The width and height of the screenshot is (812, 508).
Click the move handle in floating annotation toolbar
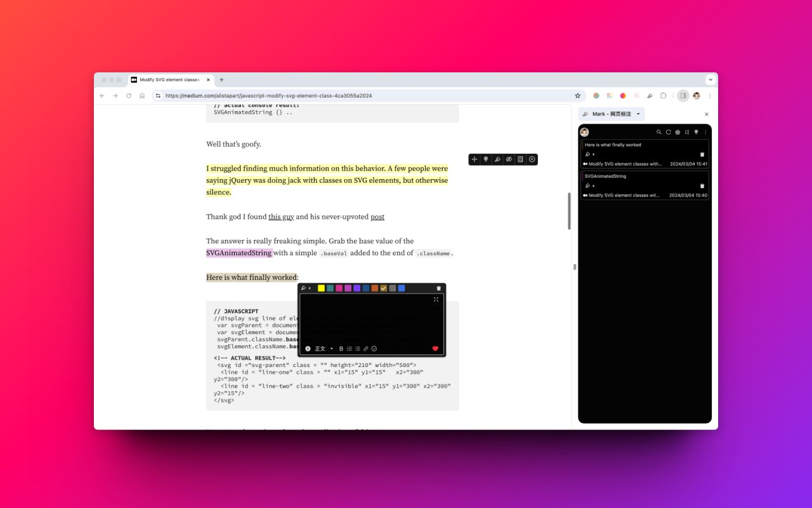click(x=475, y=159)
